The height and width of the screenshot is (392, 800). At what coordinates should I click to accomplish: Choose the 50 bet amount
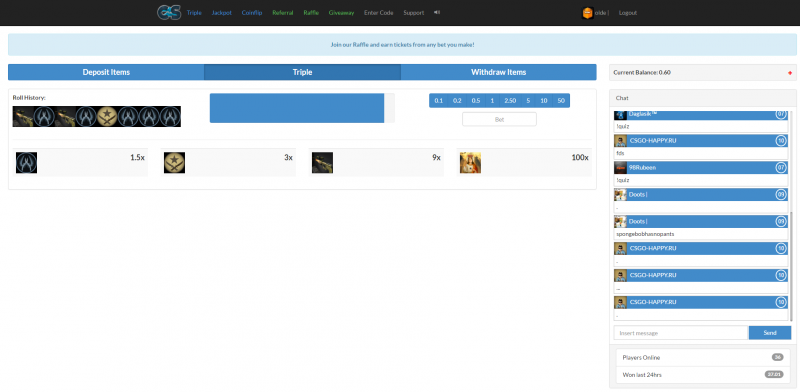coord(561,101)
